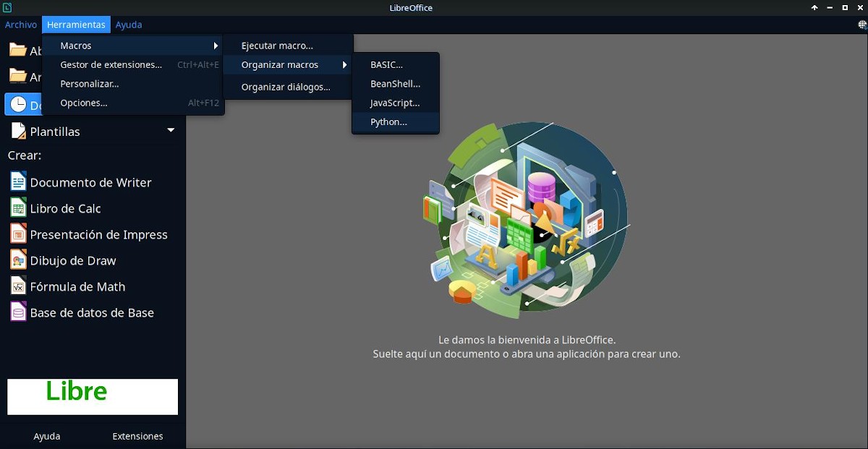868x449 pixels.
Task: Click the Writer document icon
Action: point(18,181)
